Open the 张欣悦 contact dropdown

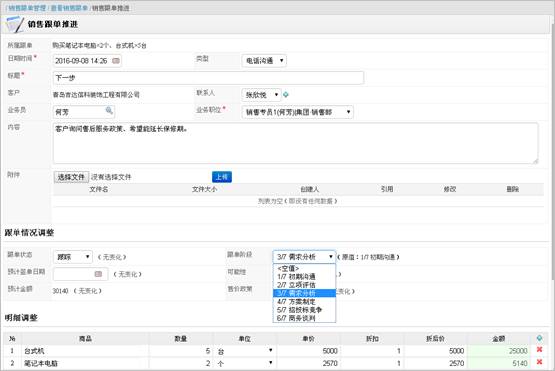(261, 95)
